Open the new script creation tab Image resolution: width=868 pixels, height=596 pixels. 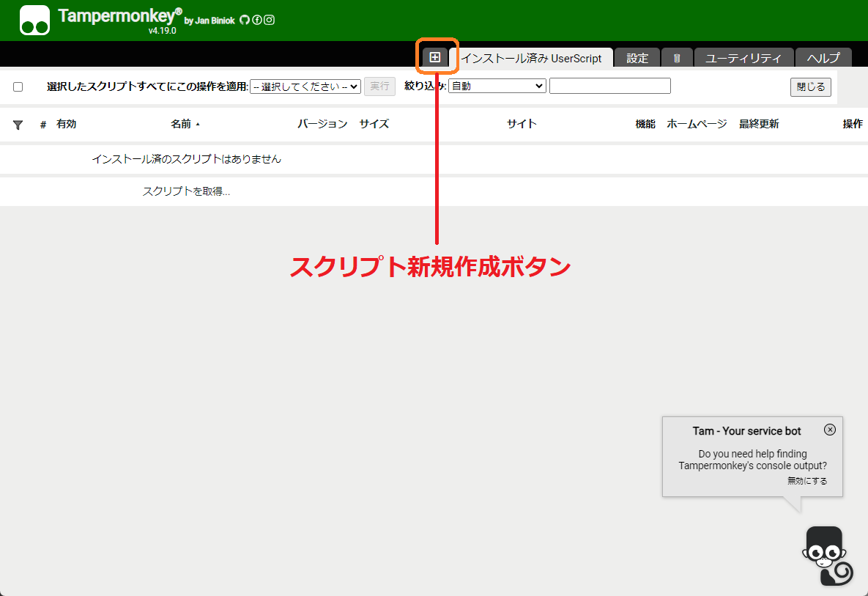coord(437,56)
